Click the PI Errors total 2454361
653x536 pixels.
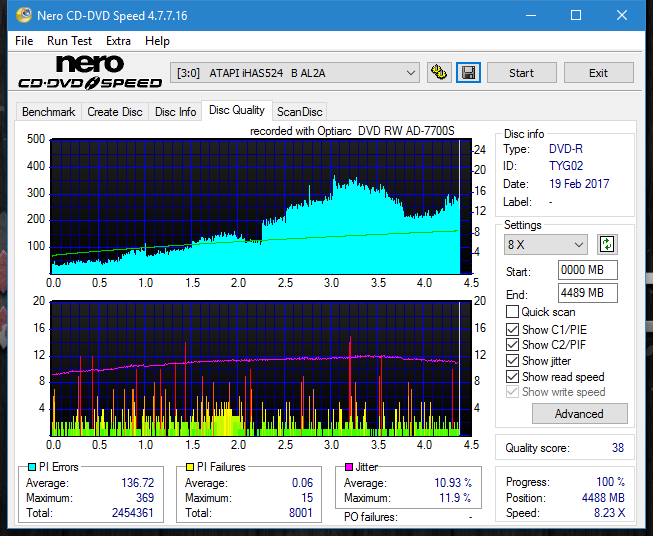click(133, 513)
